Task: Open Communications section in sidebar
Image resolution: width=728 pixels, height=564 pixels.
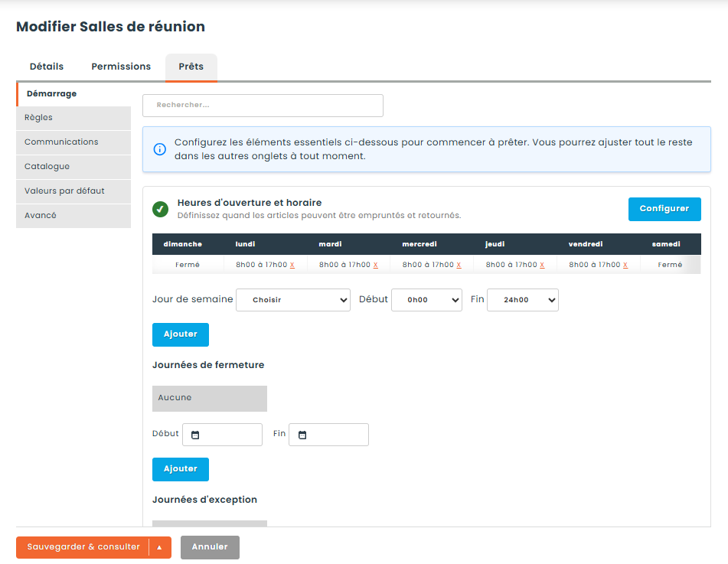Action: pyautogui.click(x=73, y=142)
